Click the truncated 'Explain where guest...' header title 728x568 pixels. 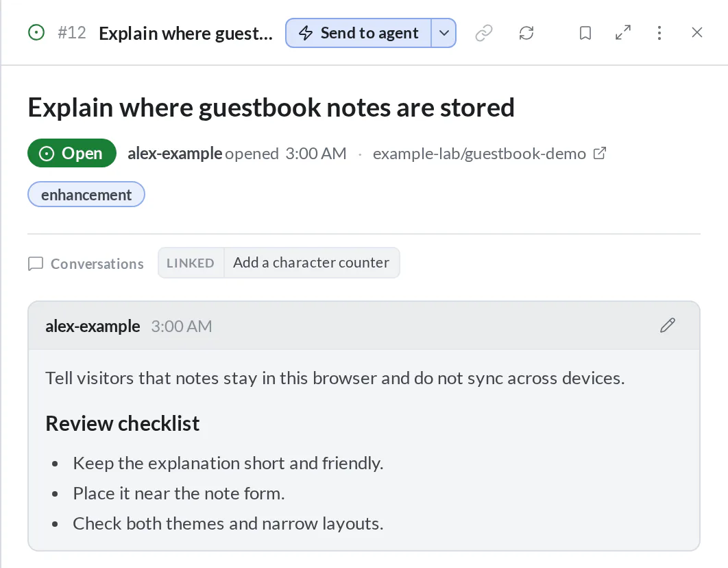[x=186, y=34]
